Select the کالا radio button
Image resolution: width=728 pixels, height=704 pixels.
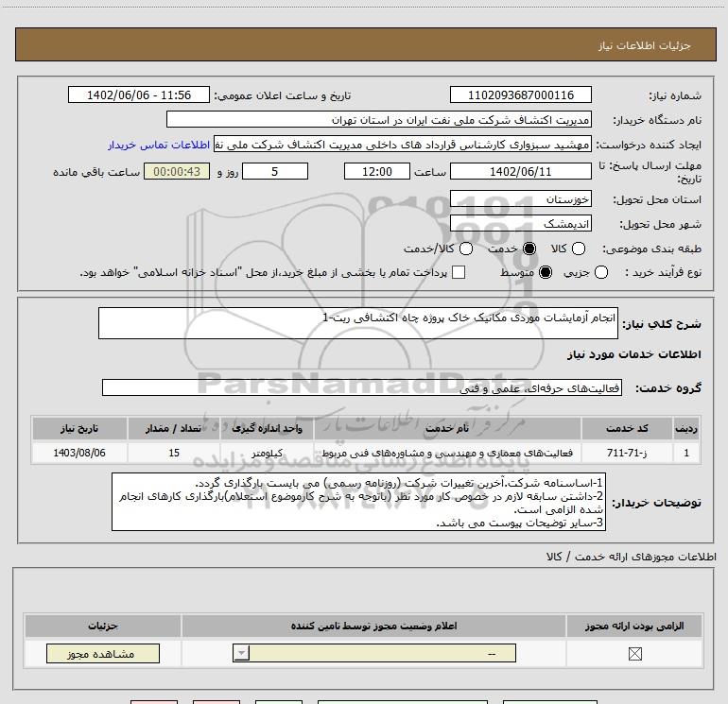pyautogui.click(x=579, y=249)
